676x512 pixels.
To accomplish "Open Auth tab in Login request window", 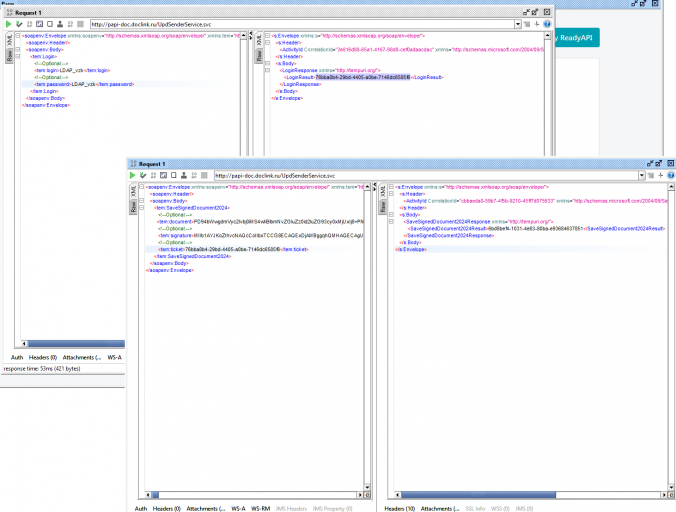I will coord(17,357).
